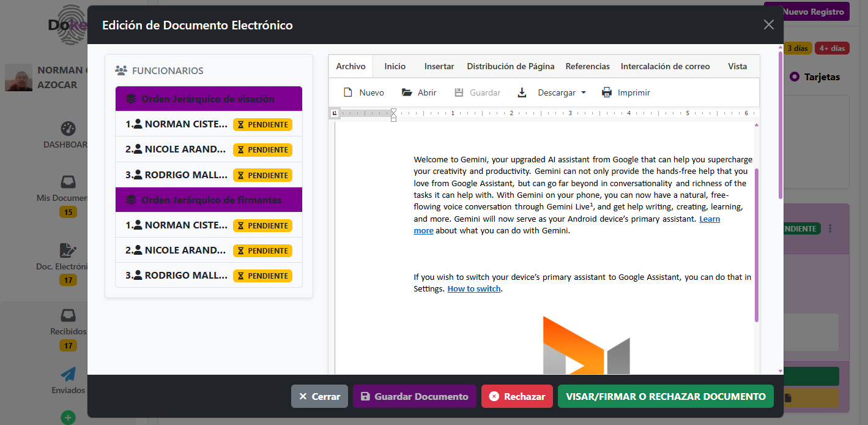Click the red Rechazar button
The image size is (868, 425).
coord(517,396)
